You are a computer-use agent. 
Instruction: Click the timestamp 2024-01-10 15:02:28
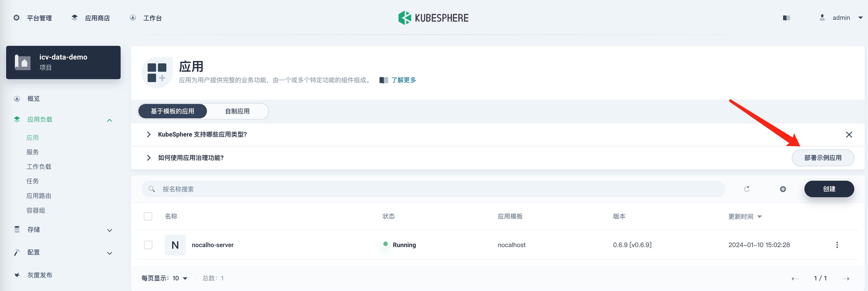tap(759, 245)
